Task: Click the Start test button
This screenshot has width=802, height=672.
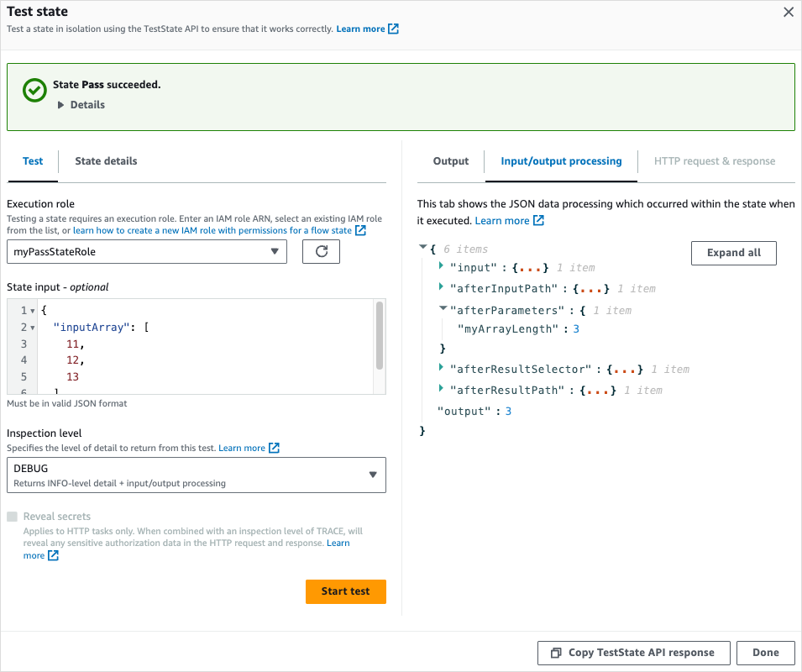Action: pyautogui.click(x=345, y=591)
